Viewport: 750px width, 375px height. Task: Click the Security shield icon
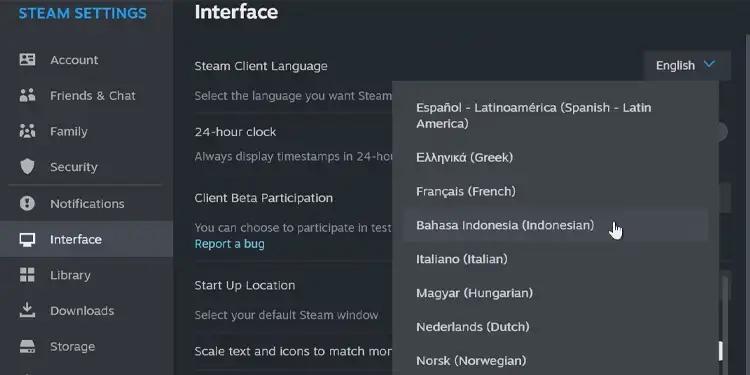(x=27, y=166)
